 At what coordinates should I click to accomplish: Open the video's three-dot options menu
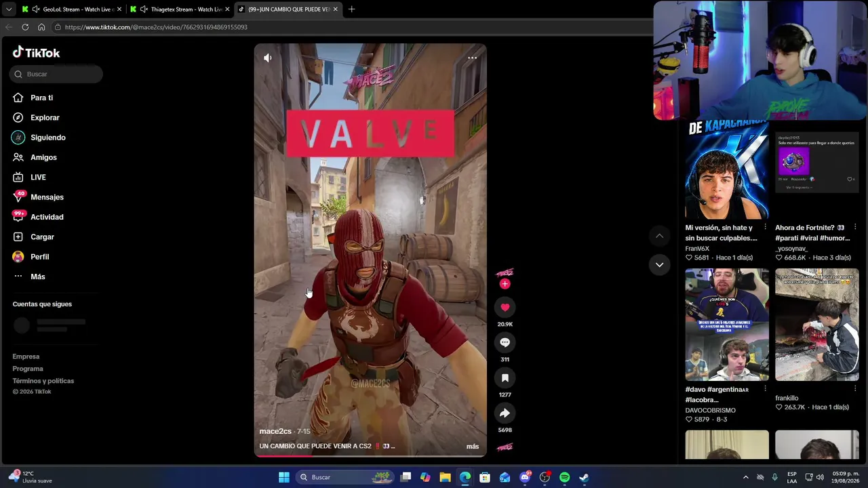click(473, 58)
